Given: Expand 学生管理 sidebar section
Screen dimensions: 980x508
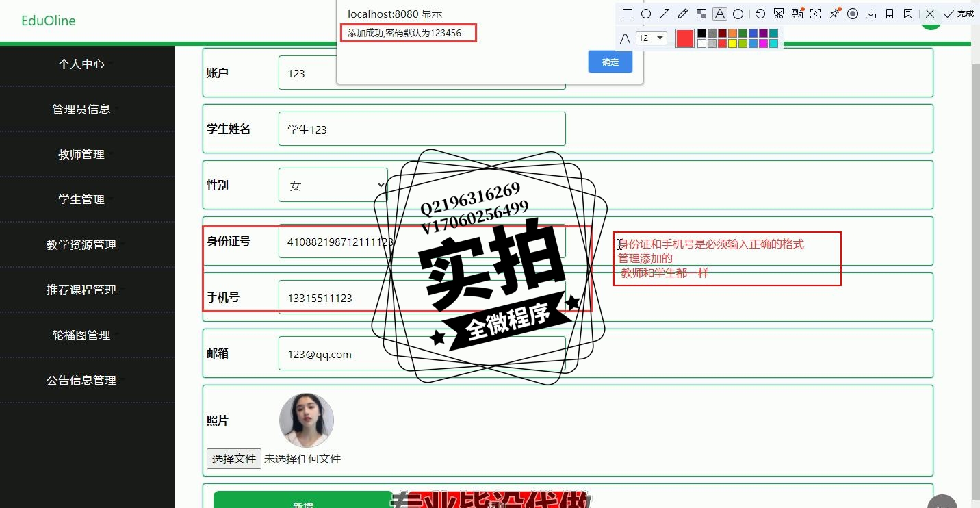Looking at the screenshot, I should 81,199.
